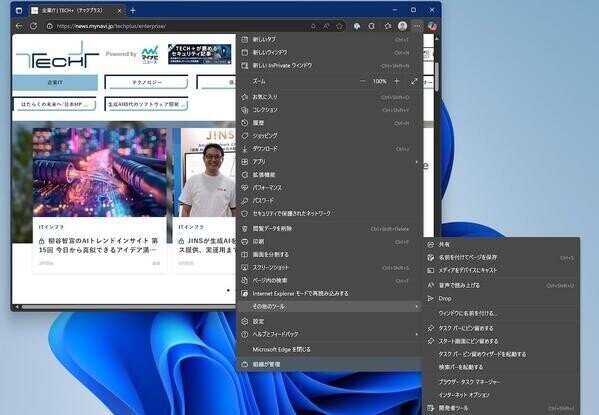Open お気に入り from the menu

point(329,97)
